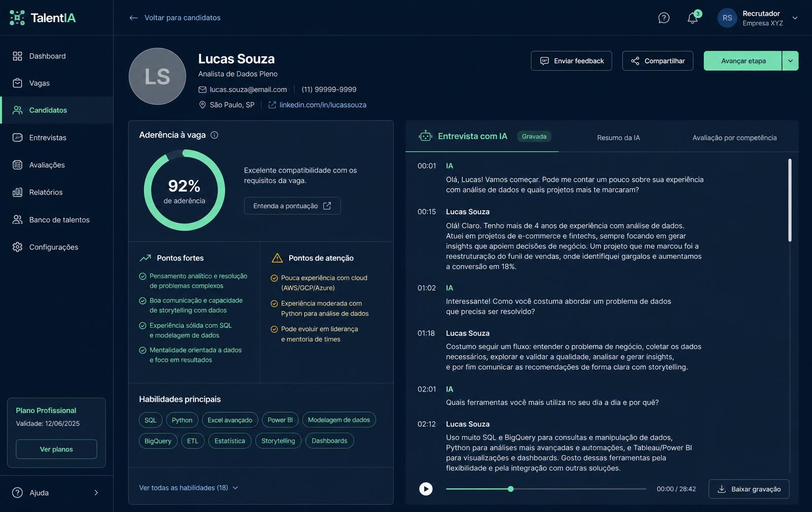The width and height of the screenshot is (812, 512).
Task: Select Candidatos in the sidebar
Action: pyautogui.click(x=57, y=110)
